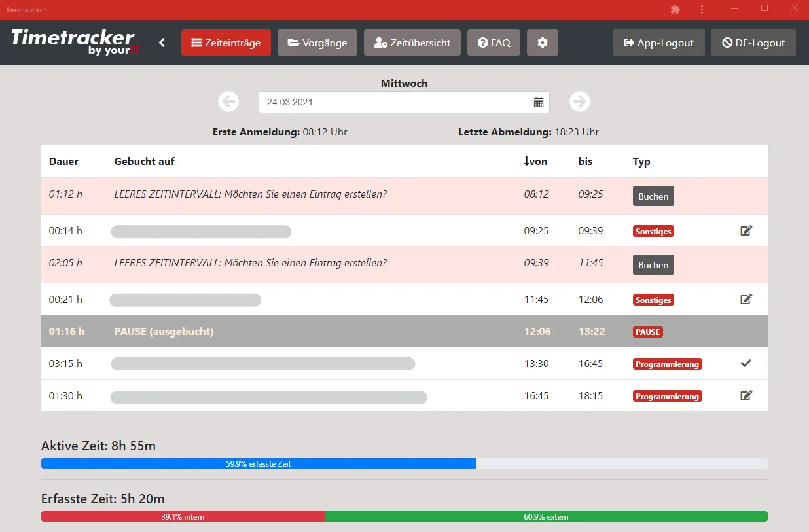Edit the 16:45 Programmierung entry
The height and width of the screenshot is (532, 809).
pyautogui.click(x=746, y=395)
